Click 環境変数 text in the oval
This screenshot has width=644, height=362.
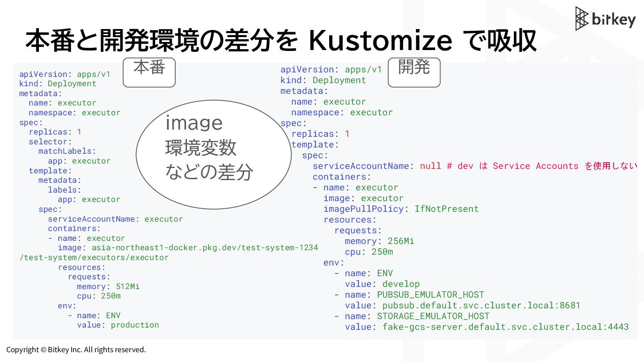tap(201, 148)
